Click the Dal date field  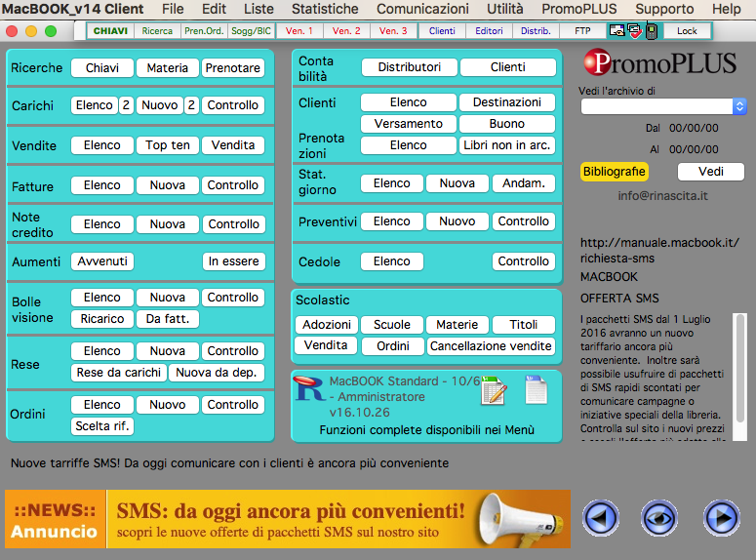(x=694, y=129)
